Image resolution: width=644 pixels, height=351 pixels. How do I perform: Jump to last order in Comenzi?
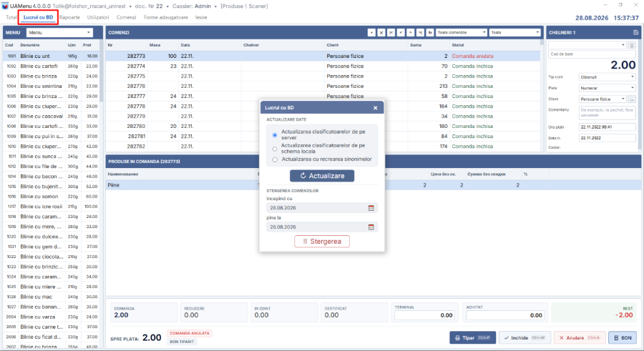click(x=420, y=32)
